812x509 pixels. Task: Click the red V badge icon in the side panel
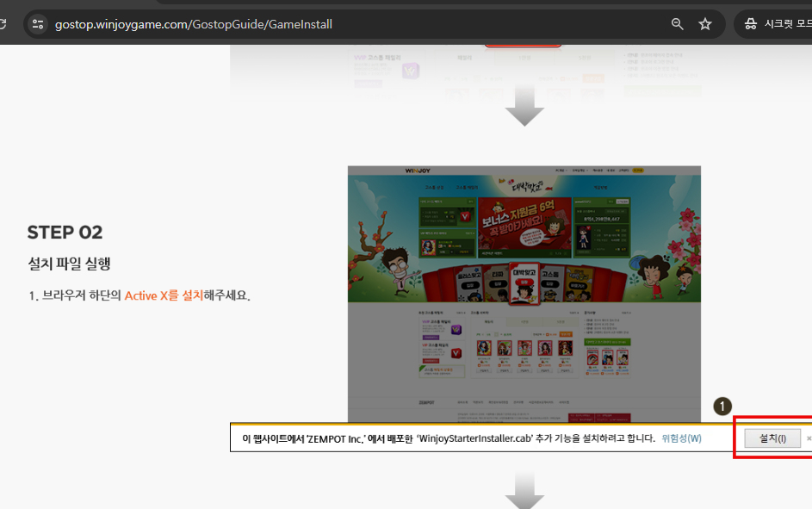pos(464,216)
